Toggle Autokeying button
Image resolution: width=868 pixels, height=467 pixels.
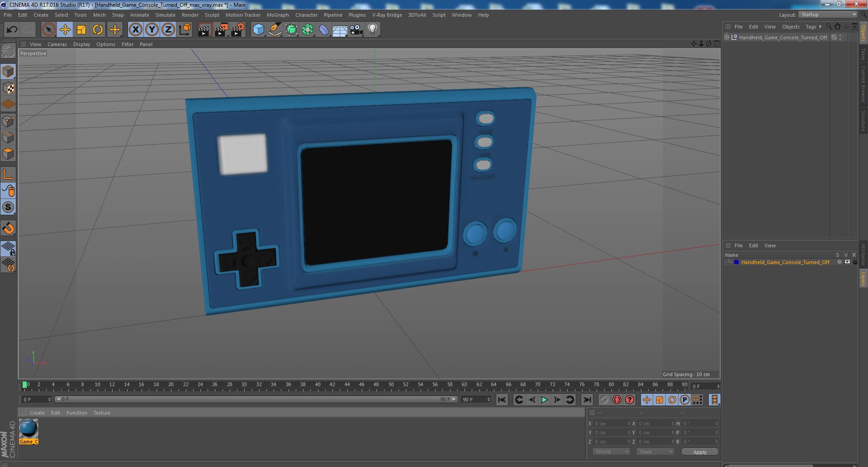(x=617, y=400)
